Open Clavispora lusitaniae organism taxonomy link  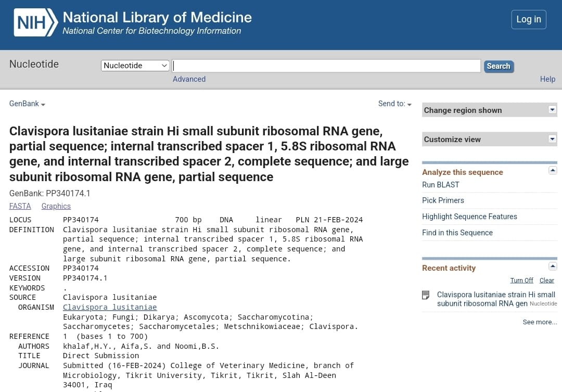[x=110, y=307]
